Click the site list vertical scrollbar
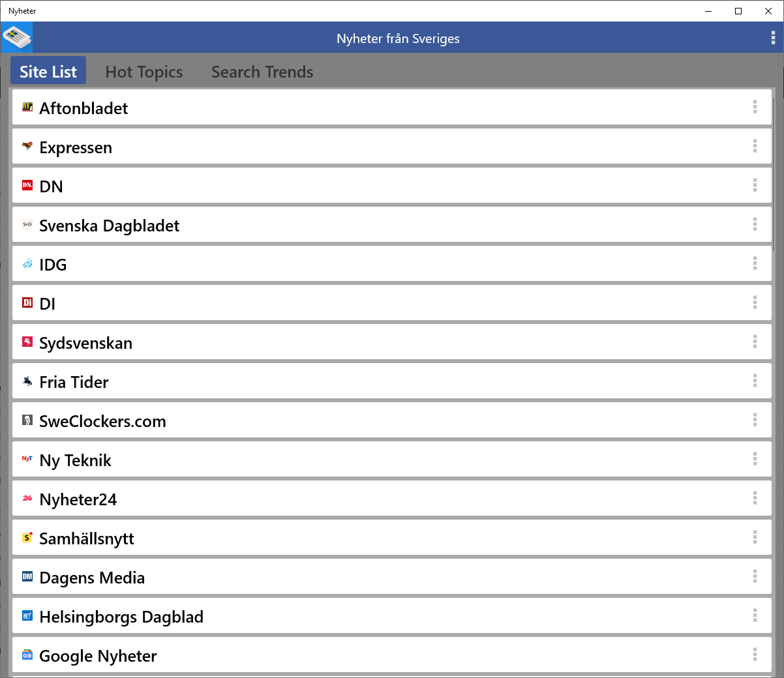 (774, 173)
